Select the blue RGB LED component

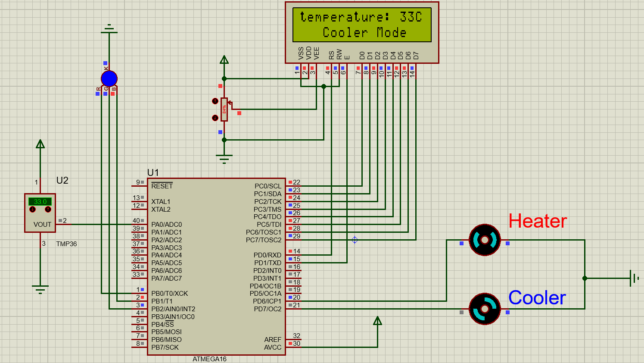109,79
